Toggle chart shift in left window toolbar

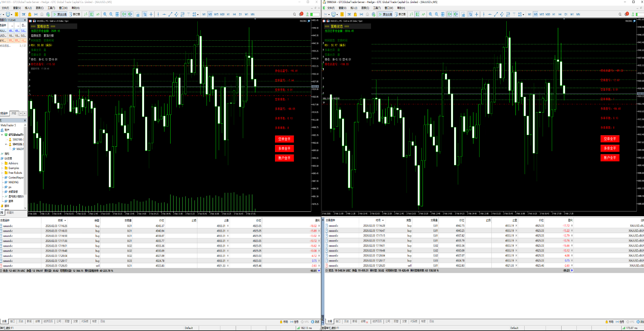pos(130,14)
